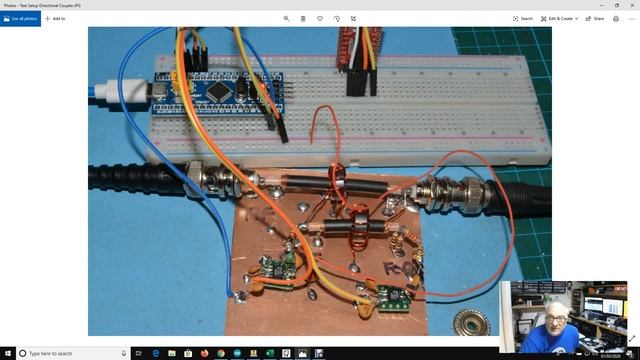Open File Explorer from the taskbar
The width and height of the screenshot is (640, 360).
pyautogui.click(x=172, y=353)
